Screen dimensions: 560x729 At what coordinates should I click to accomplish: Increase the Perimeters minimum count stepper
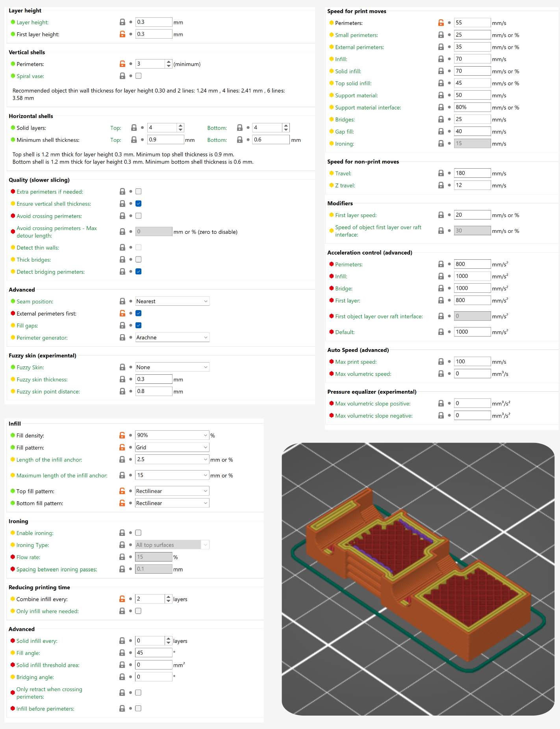pyautogui.click(x=169, y=62)
